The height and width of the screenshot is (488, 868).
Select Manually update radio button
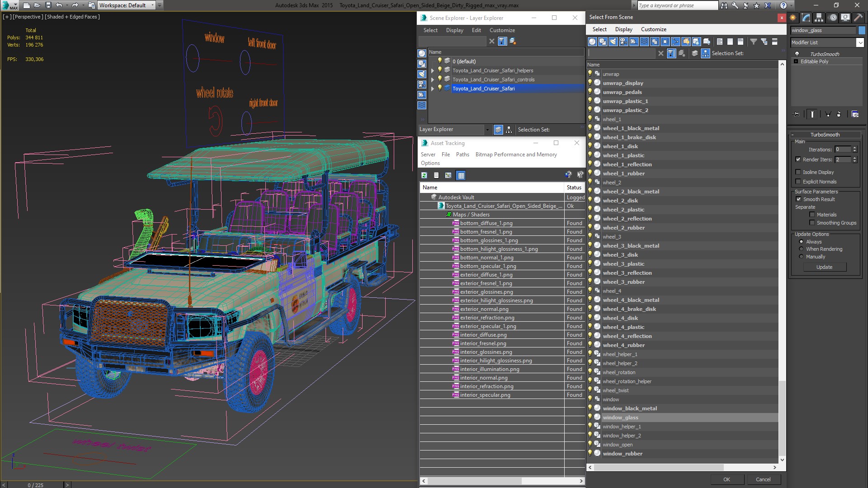point(801,257)
